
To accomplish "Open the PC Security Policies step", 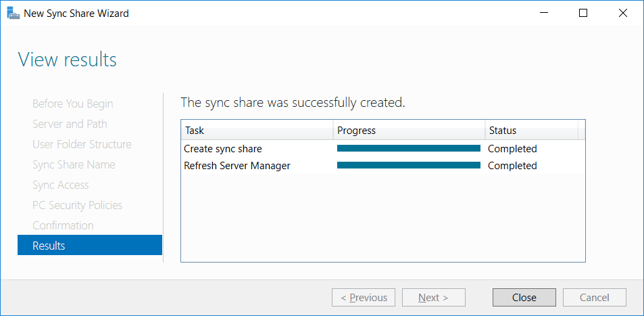I will pyautogui.click(x=77, y=205).
